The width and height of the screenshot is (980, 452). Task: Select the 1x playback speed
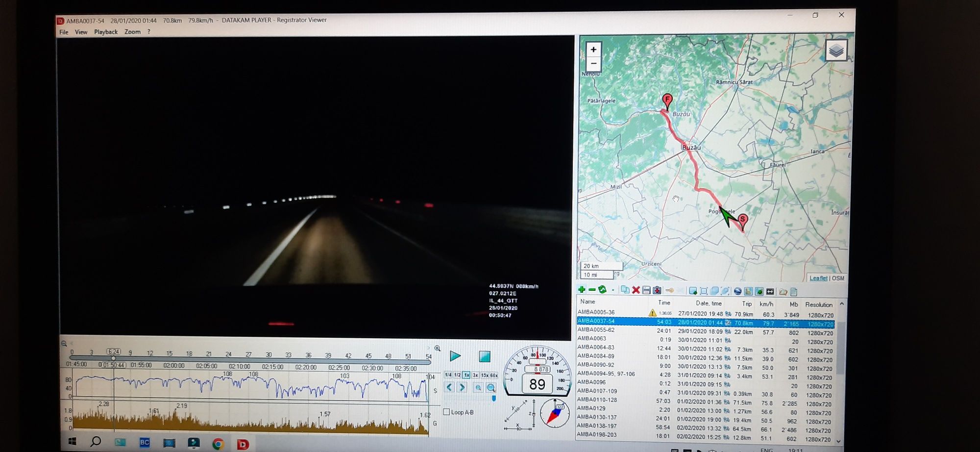[x=466, y=375]
